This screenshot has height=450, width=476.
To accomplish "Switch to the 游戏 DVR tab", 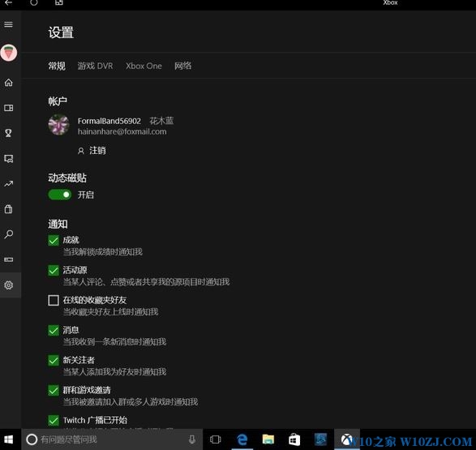I will pos(95,66).
